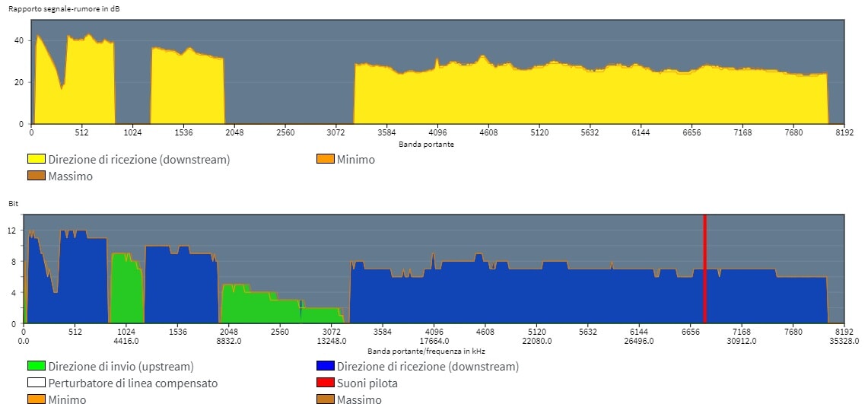Viewport: 868px width, 404px height.
Task: Click the 'Suoni pilota' legend text
Action: tap(367, 383)
